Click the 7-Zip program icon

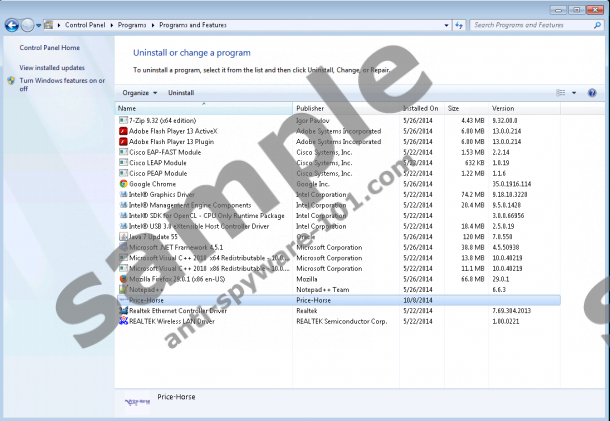pyautogui.click(x=123, y=121)
